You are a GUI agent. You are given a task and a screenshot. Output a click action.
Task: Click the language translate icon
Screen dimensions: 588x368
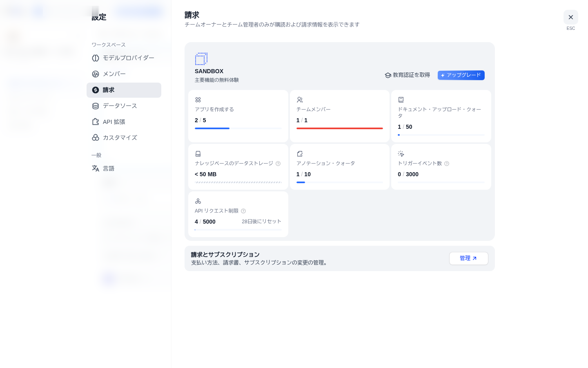96,168
